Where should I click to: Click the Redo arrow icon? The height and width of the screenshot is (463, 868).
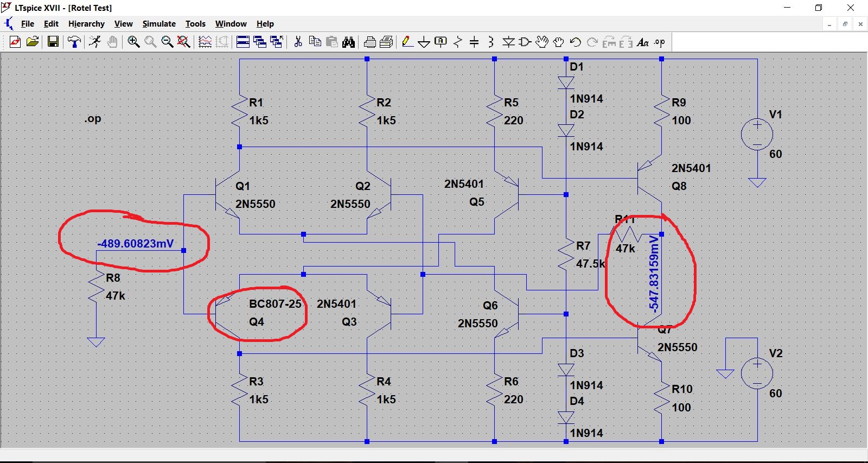[x=592, y=42]
